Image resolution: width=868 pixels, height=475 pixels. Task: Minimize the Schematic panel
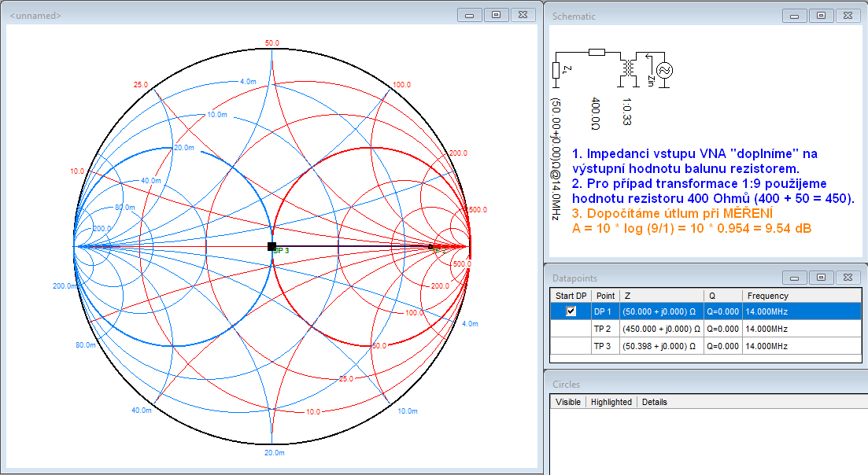pyautogui.click(x=793, y=16)
